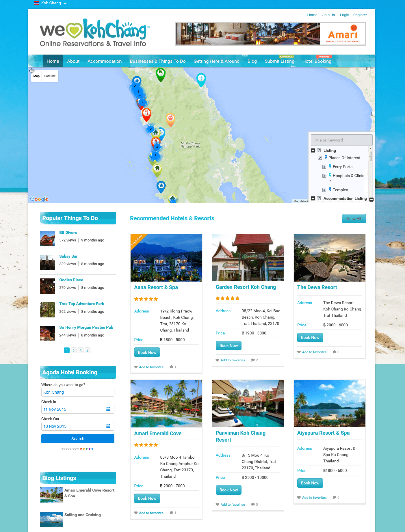This screenshot has width=405, height=532.
Task: Click the Login link
Action: pos(344,15)
